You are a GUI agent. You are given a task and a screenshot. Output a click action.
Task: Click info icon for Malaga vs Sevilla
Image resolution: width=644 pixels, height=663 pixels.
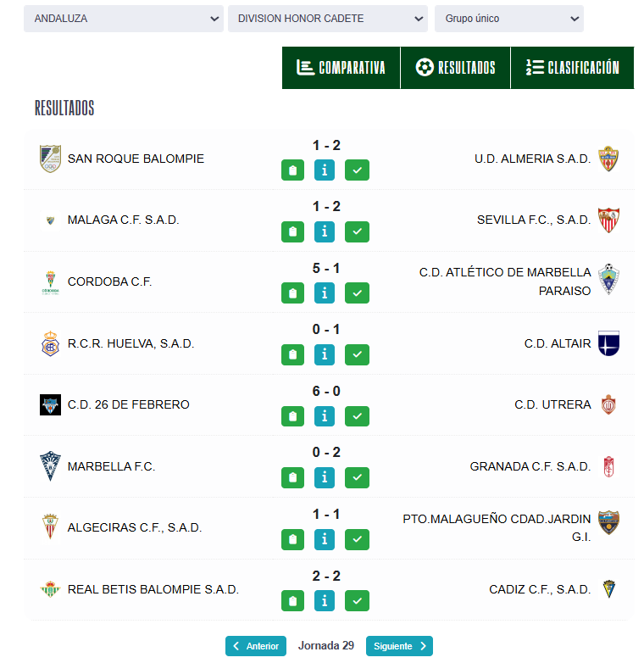click(325, 231)
